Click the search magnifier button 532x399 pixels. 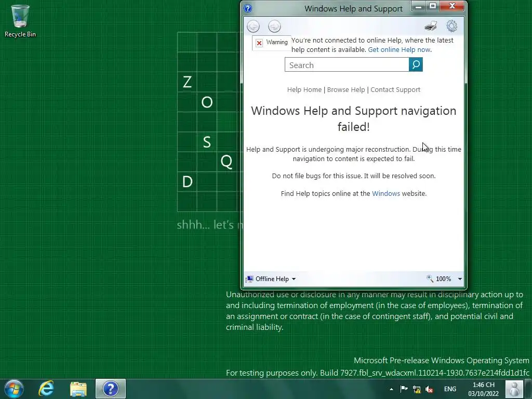[x=416, y=64]
